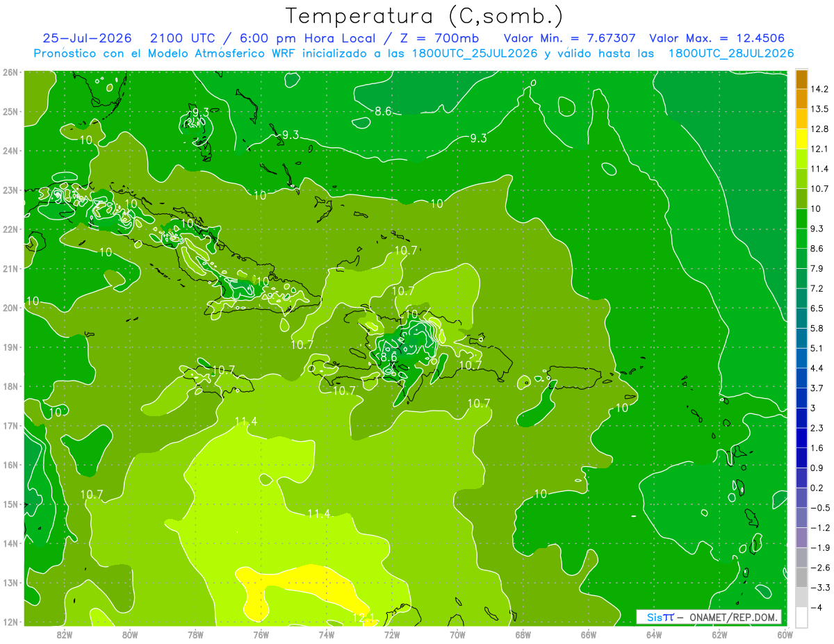Click the legend label "3.7"
The height and width of the screenshot is (644, 834).
[x=817, y=388]
